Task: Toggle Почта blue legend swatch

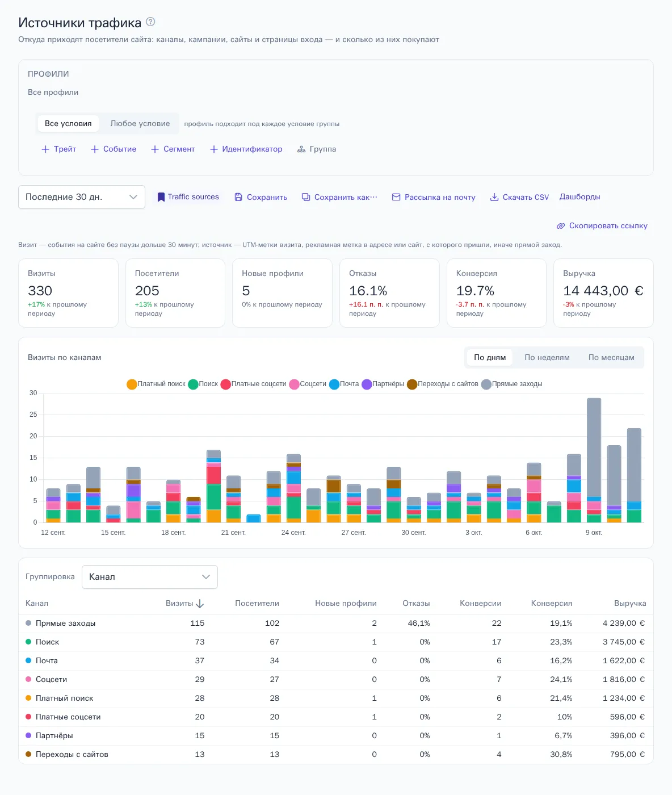Action: coord(334,384)
